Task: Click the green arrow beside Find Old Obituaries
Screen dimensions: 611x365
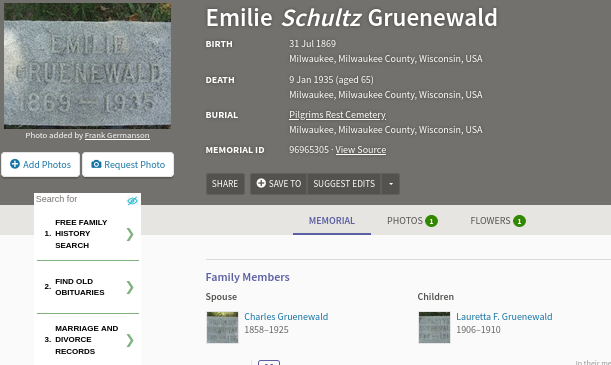Action: [130, 287]
